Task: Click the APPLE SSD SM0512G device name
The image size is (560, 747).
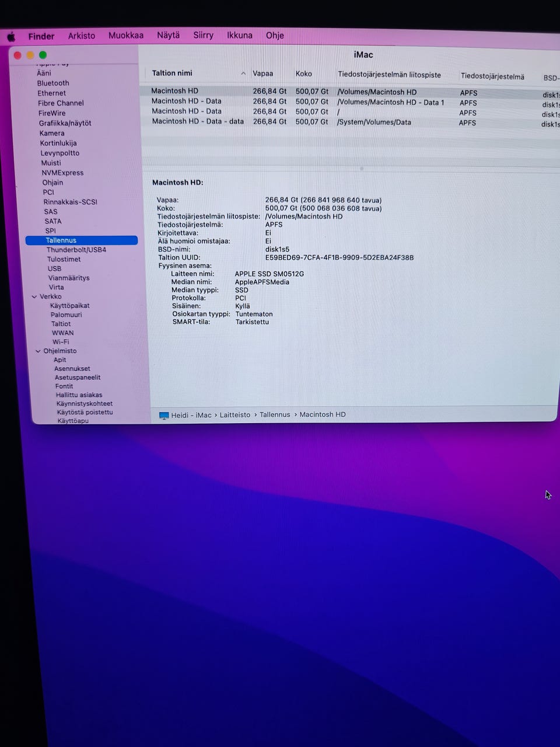Action: (x=269, y=274)
